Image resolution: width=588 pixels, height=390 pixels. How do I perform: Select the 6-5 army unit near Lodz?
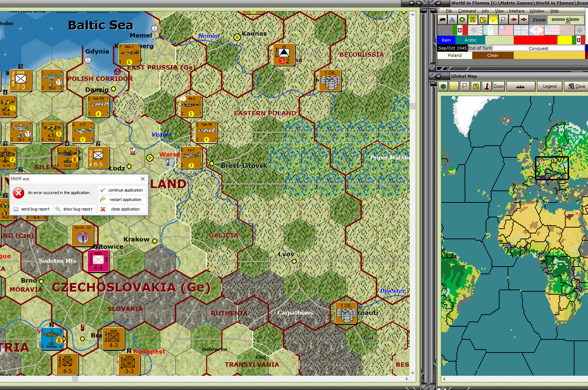(x=98, y=158)
